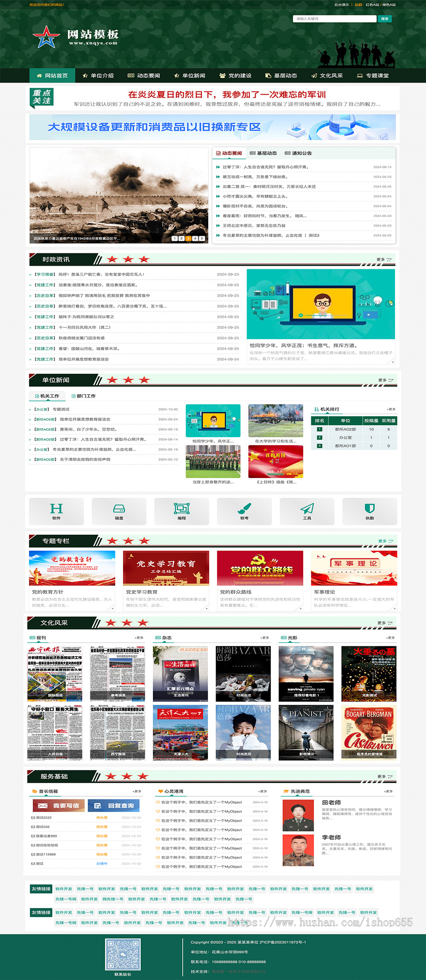426x980 pixels.
Task: Click the 我要写信 envelope button
Action: pyautogui.click(x=58, y=805)
